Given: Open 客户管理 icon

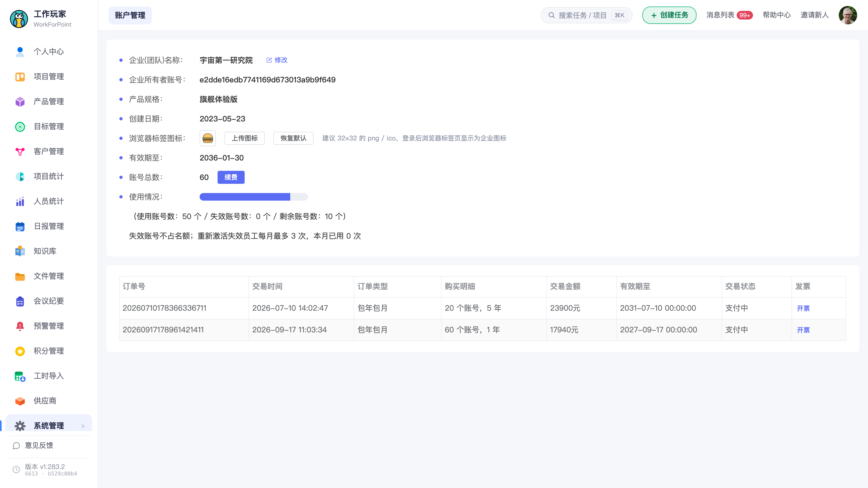Looking at the screenshot, I should (20, 152).
